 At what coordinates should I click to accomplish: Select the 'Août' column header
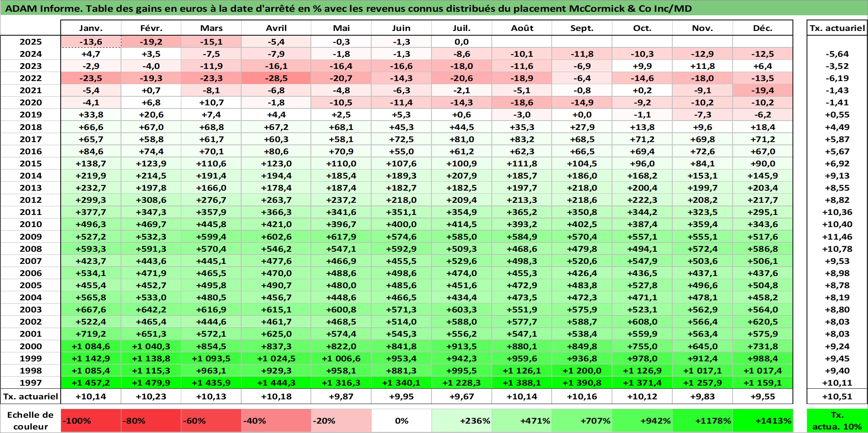(522, 28)
